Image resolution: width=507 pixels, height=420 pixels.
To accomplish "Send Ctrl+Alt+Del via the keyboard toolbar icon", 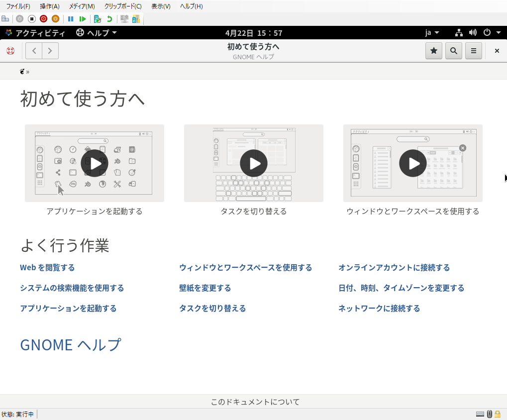I will (x=5, y=19).
